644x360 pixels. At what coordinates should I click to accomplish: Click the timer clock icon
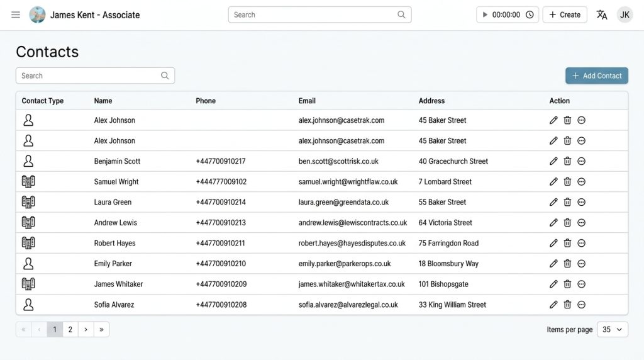[530, 14]
